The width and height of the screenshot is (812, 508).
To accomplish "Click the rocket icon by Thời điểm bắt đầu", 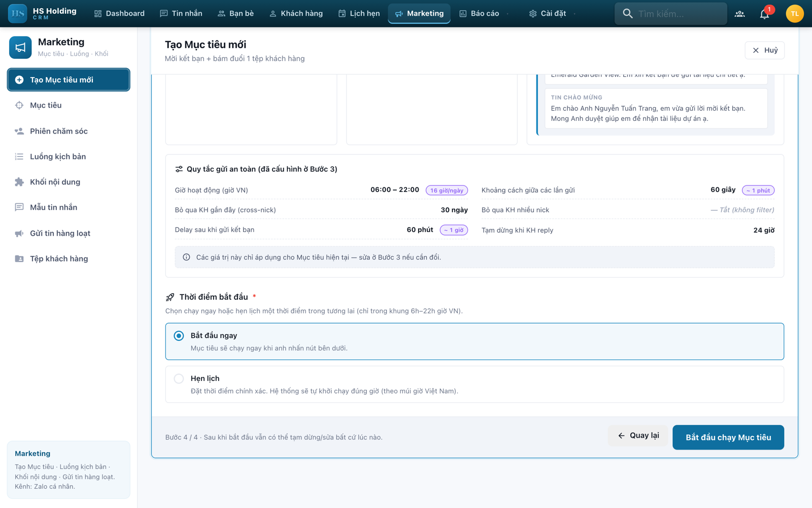I will [x=170, y=297].
